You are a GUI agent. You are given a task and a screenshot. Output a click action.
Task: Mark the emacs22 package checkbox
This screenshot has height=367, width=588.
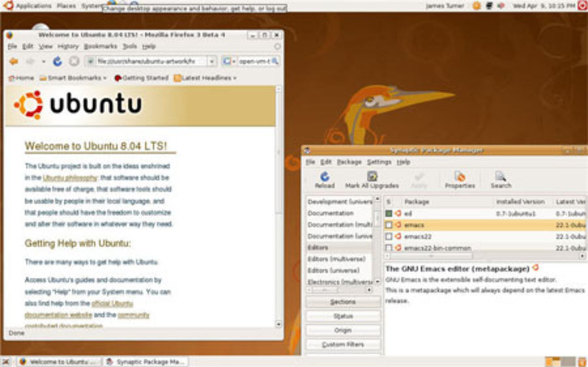[x=389, y=236]
